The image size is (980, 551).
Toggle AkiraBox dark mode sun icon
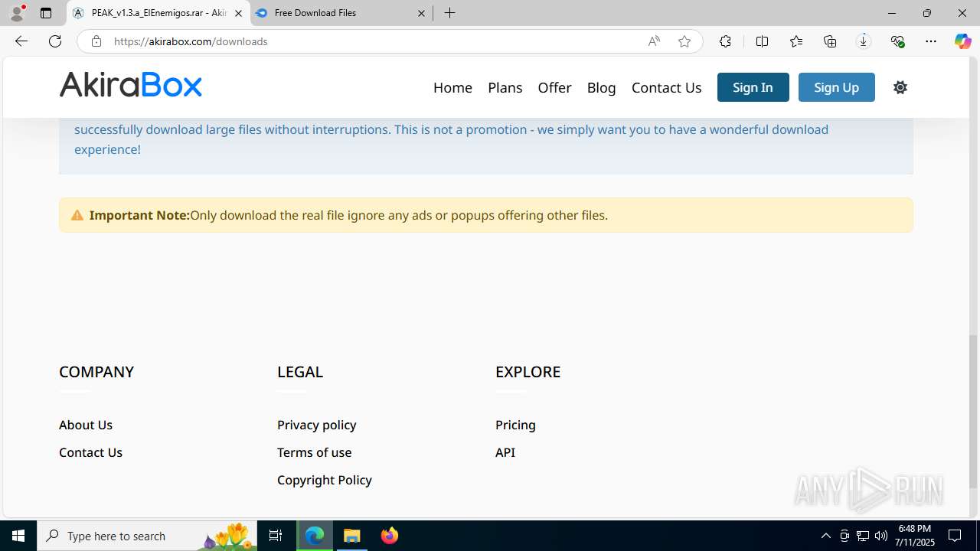click(x=900, y=87)
